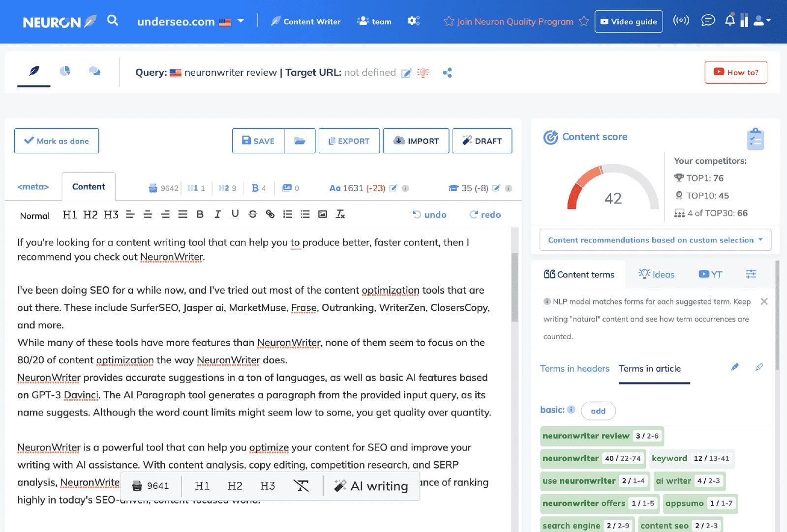Toggle bold formatting in the editor
The height and width of the screenshot is (532, 787).
(200, 214)
